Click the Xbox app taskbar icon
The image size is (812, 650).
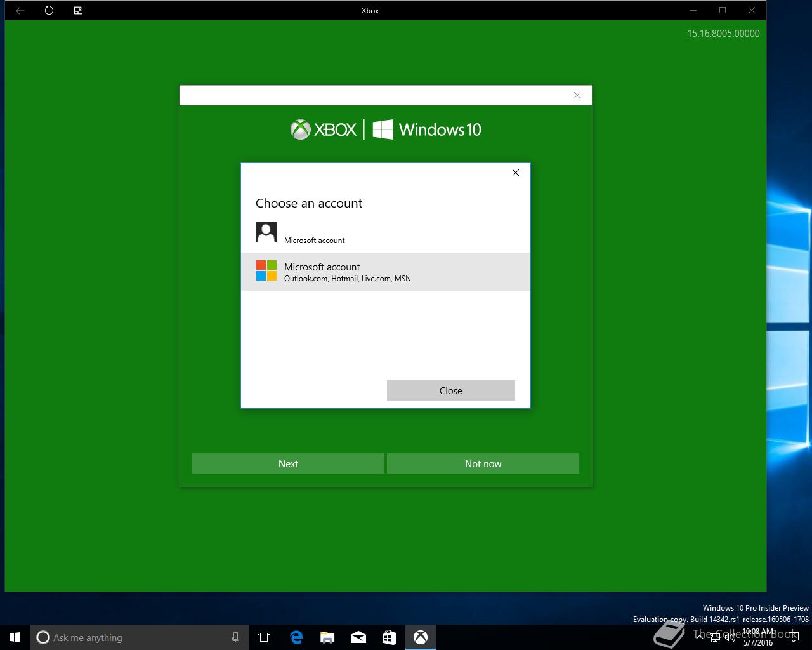coord(421,637)
